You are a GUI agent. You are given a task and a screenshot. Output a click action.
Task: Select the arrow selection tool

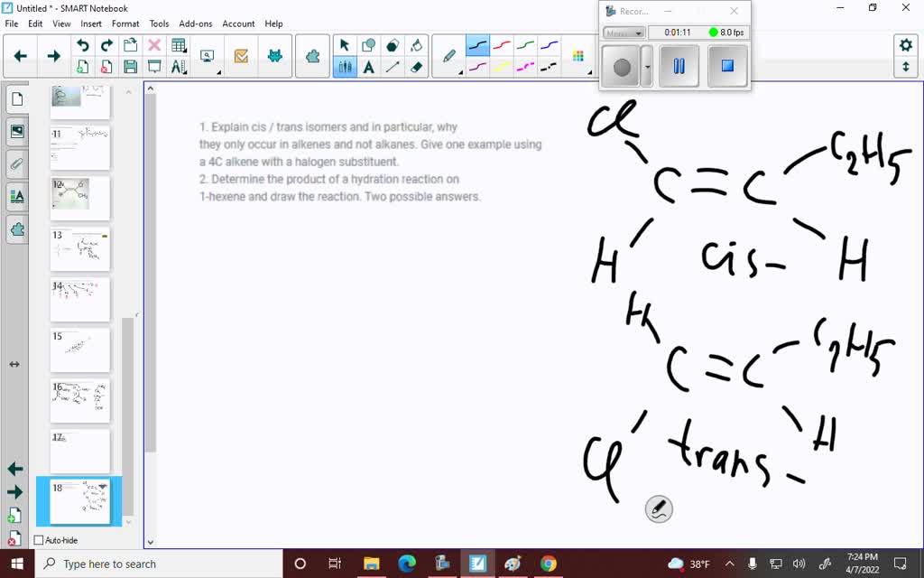[346, 44]
